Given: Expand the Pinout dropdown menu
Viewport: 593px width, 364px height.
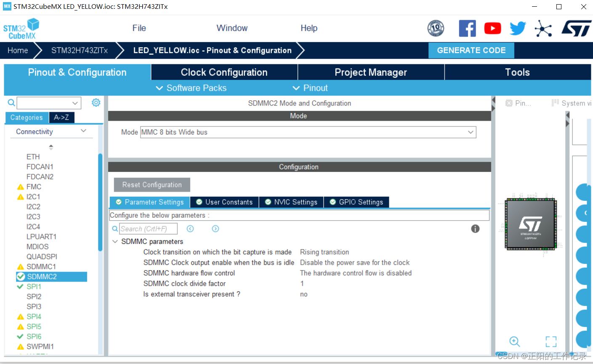Looking at the screenshot, I should coord(310,88).
